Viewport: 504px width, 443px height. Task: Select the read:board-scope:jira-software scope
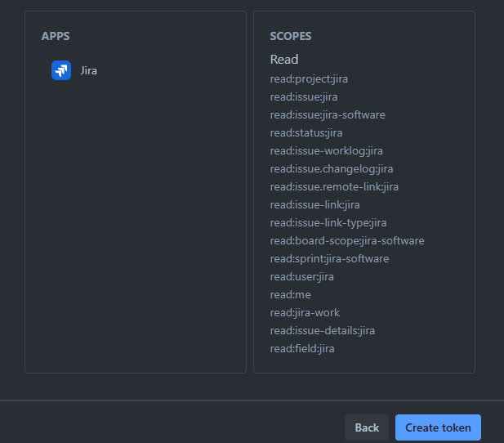(x=347, y=241)
